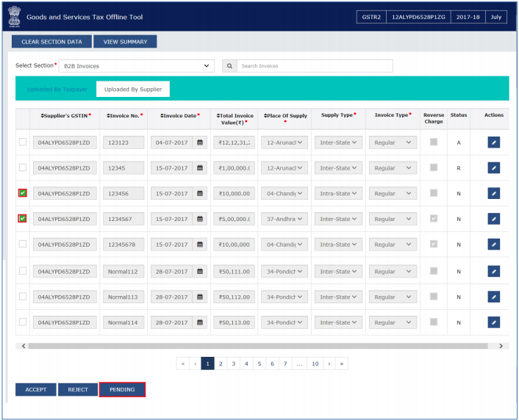Jump to last page with double arrow
The height and width of the screenshot is (420, 519).
click(342, 363)
